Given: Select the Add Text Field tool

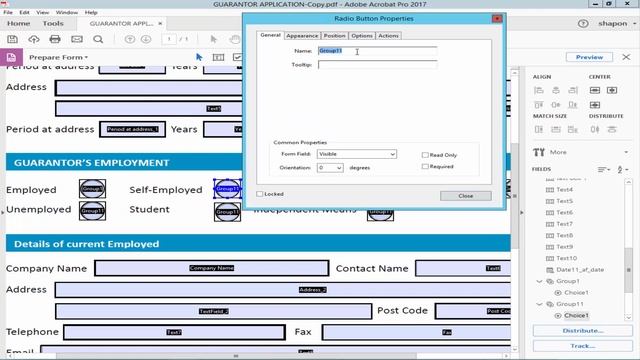Looking at the screenshot, I should (218, 57).
